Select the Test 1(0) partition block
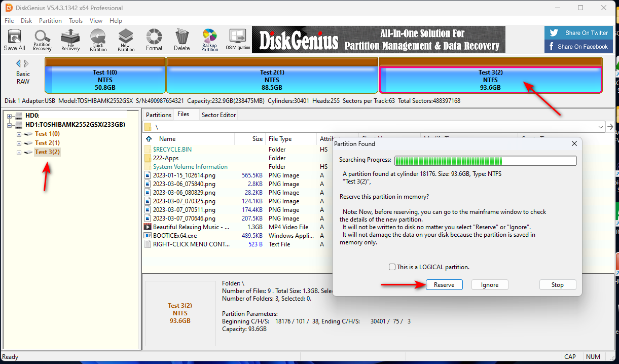 point(105,76)
